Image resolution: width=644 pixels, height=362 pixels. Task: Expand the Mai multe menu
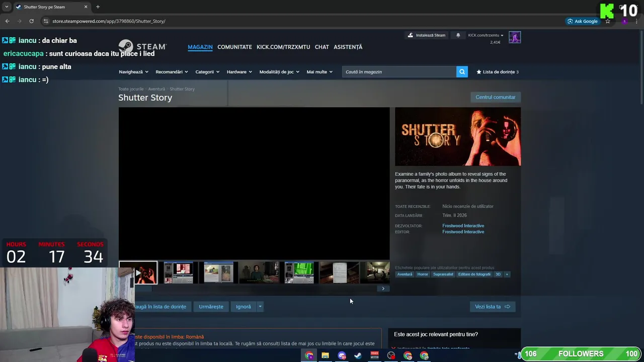319,72
